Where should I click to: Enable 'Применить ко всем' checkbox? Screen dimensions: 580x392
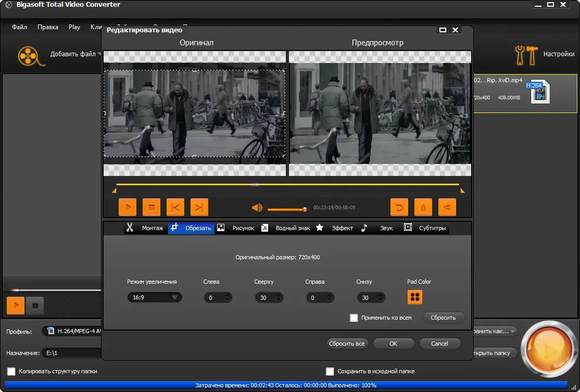(354, 318)
